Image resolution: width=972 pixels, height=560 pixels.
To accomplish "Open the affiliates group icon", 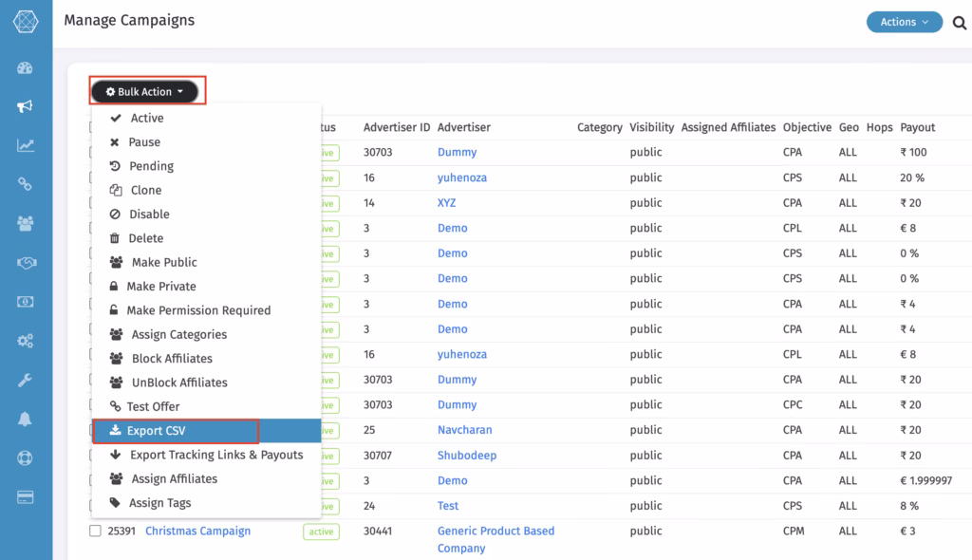I will click(x=27, y=224).
